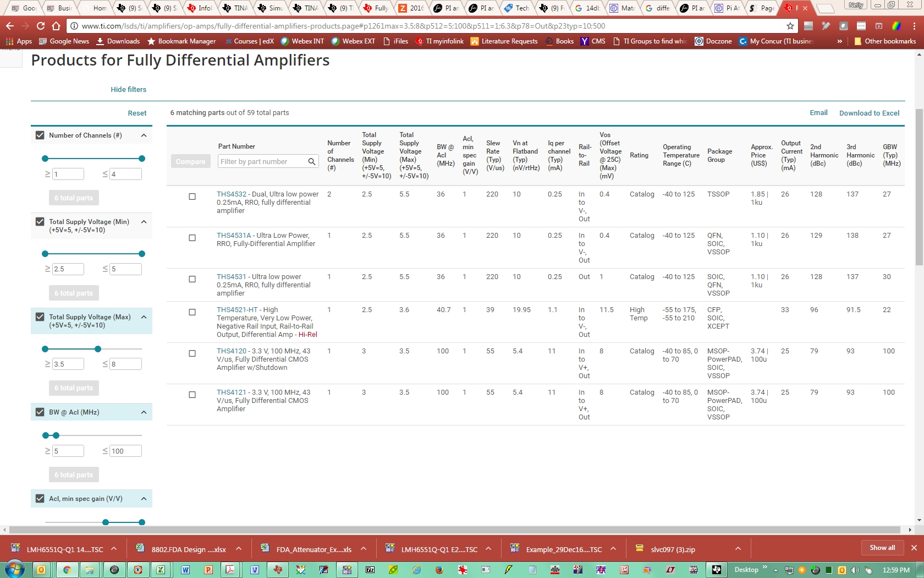This screenshot has width=924, height=578.
Task: Close the downloads bar with the X
Action: [914, 548]
